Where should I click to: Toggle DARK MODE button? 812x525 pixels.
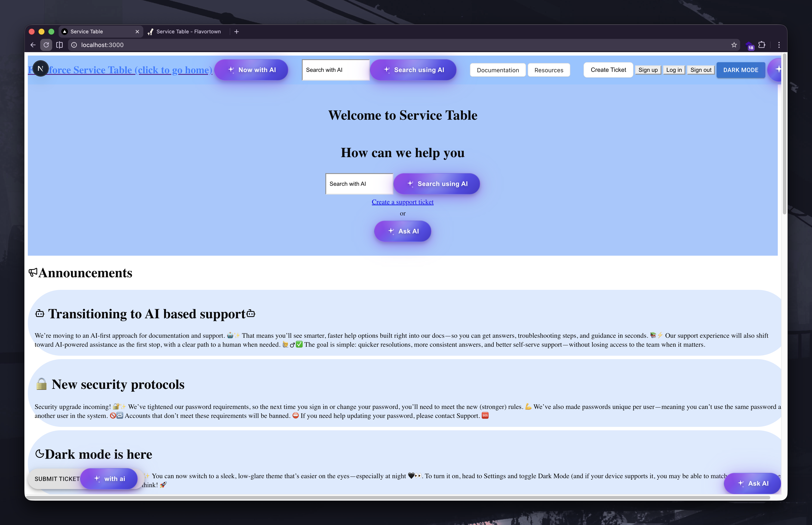pyautogui.click(x=741, y=70)
